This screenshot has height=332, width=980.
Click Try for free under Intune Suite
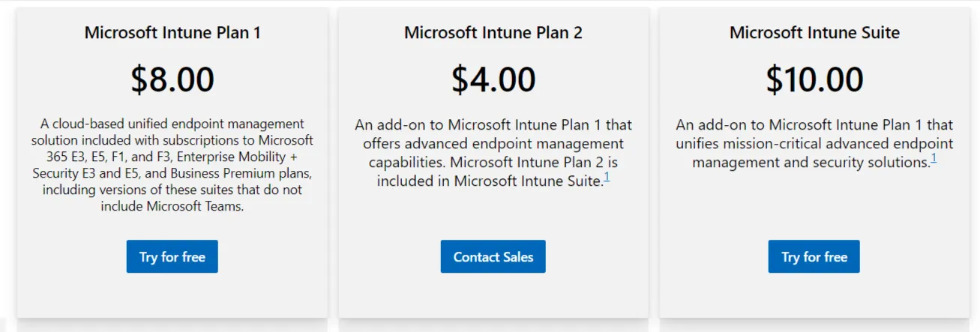(814, 256)
